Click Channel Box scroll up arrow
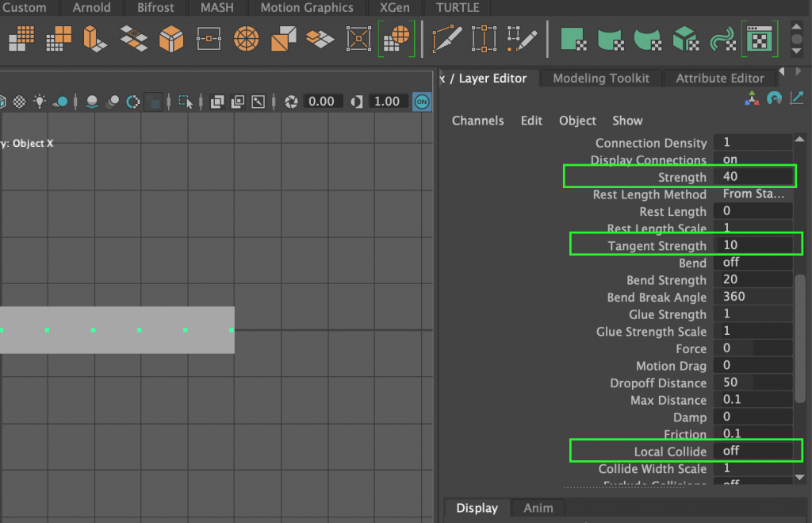This screenshot has height=523, width=812. [x=799, y=140]
